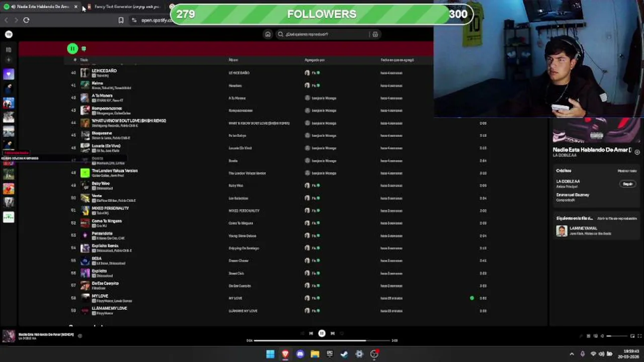Skip to next track in player bar
This screenshot has height=362, width=644.
[x=333, y=333]
